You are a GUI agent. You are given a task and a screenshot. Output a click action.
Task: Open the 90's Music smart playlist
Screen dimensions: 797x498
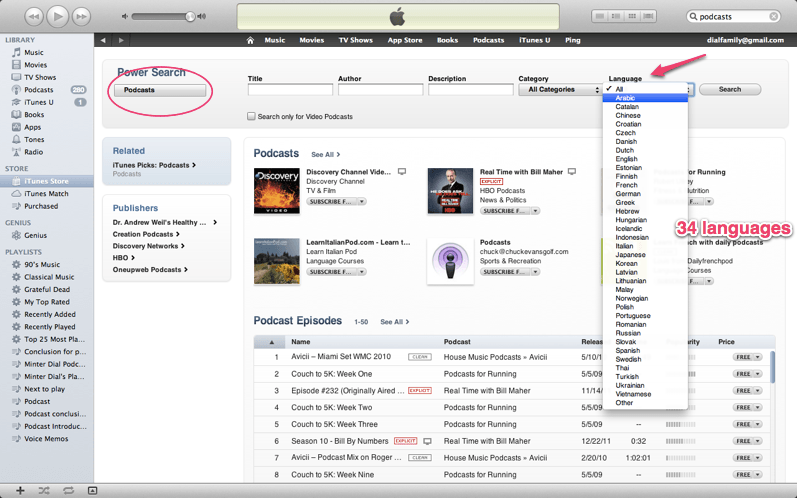42,264
